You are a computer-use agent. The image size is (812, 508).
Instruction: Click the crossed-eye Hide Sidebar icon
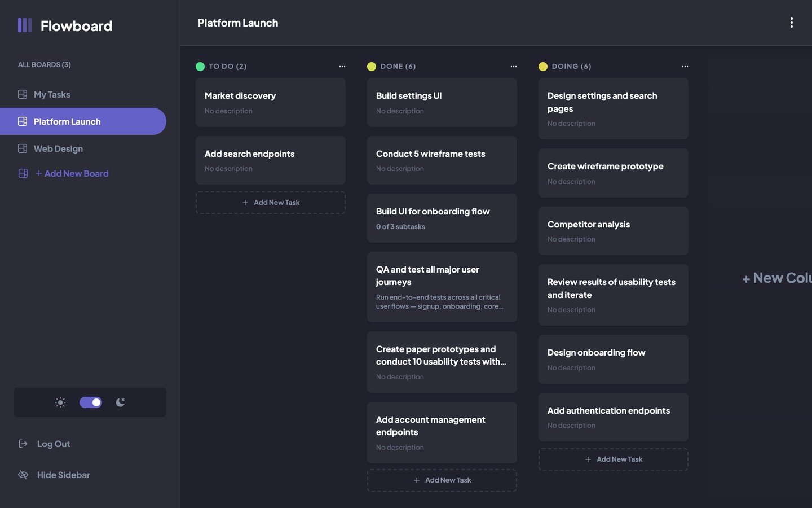coord(23,475)
